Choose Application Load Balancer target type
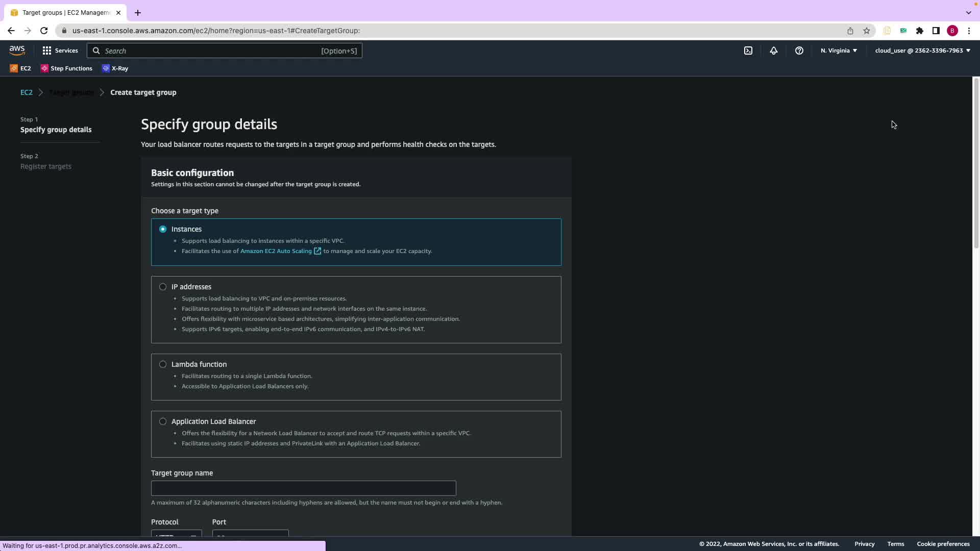 tap(163, 421)
